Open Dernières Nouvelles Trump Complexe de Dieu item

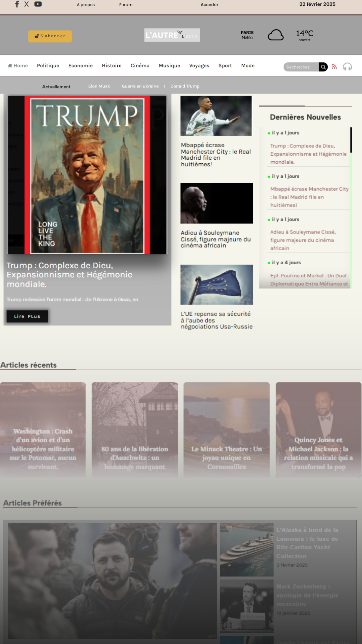tap(308, 154)
